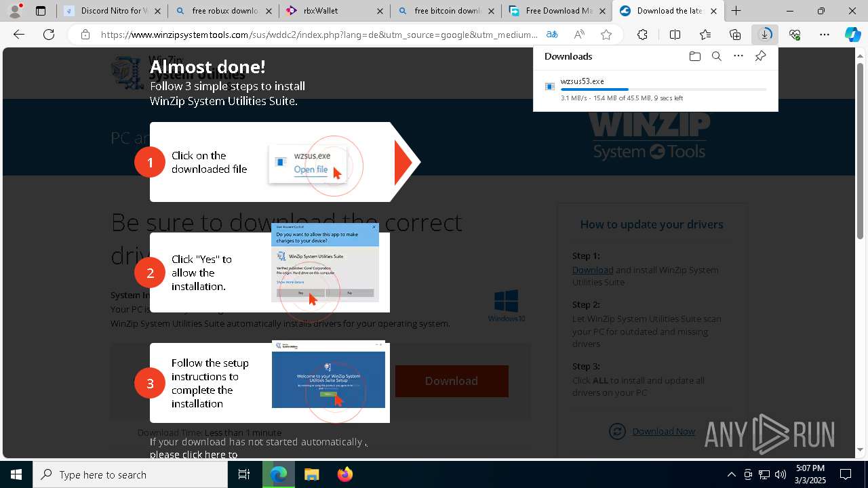Show hidden system tray icons
This screenshot has height=488, width=868.
coord(731,474)
